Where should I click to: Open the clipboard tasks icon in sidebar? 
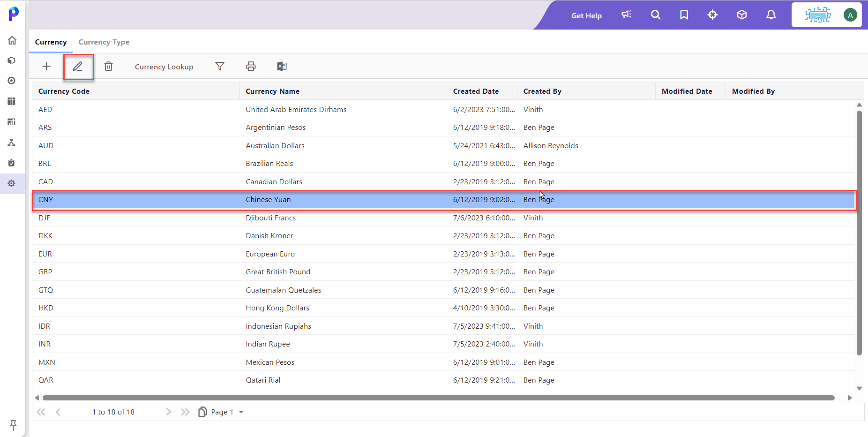pyautogui.click(x=12, y=163)
